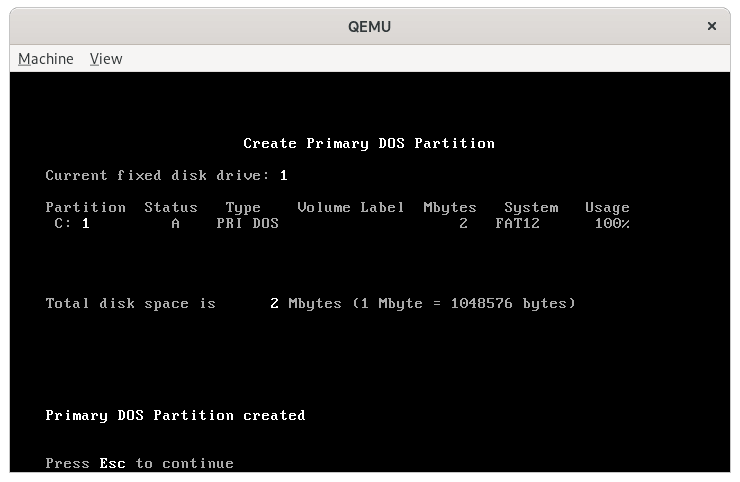
Task: Click the FAT12 system value
Action: [x=516, y=224]
